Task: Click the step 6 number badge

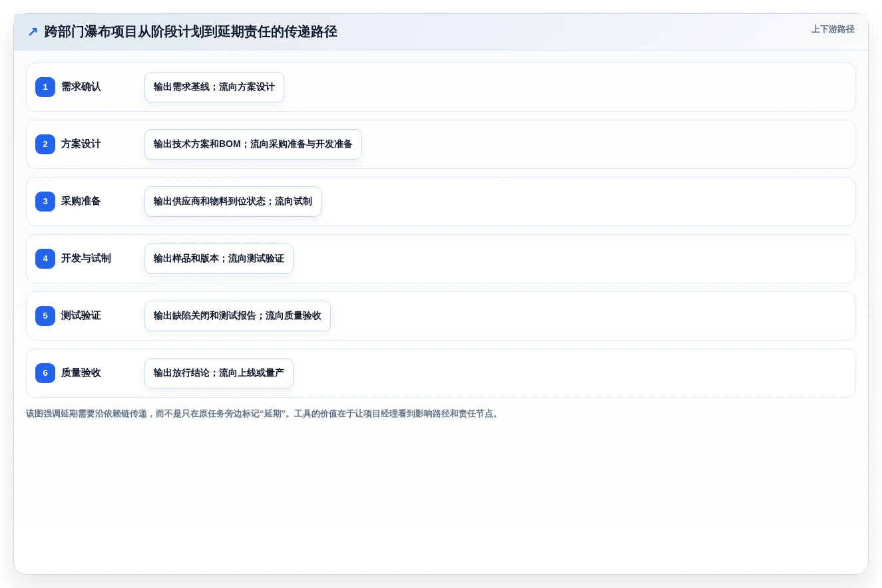Action: [45, 373]
